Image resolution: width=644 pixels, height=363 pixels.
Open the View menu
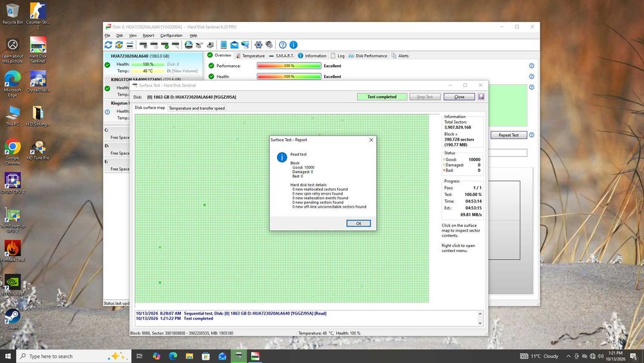(133, 35)
